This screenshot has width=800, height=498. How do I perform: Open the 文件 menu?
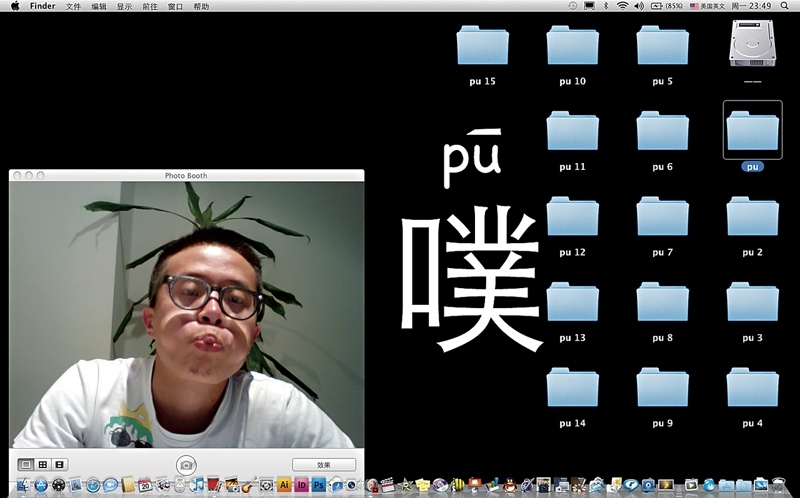pos(73,6)
